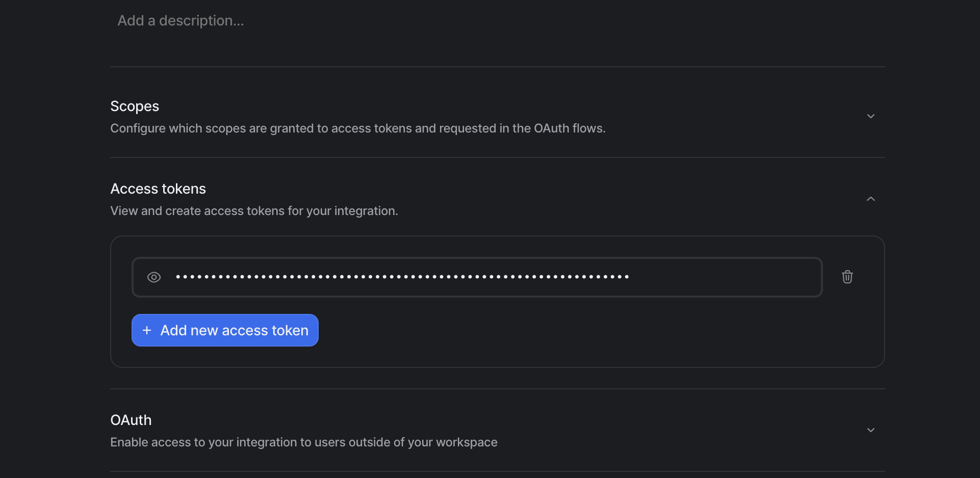Collapse the Access tokens section chevron

pyautogui.click(x=870, y=199)
